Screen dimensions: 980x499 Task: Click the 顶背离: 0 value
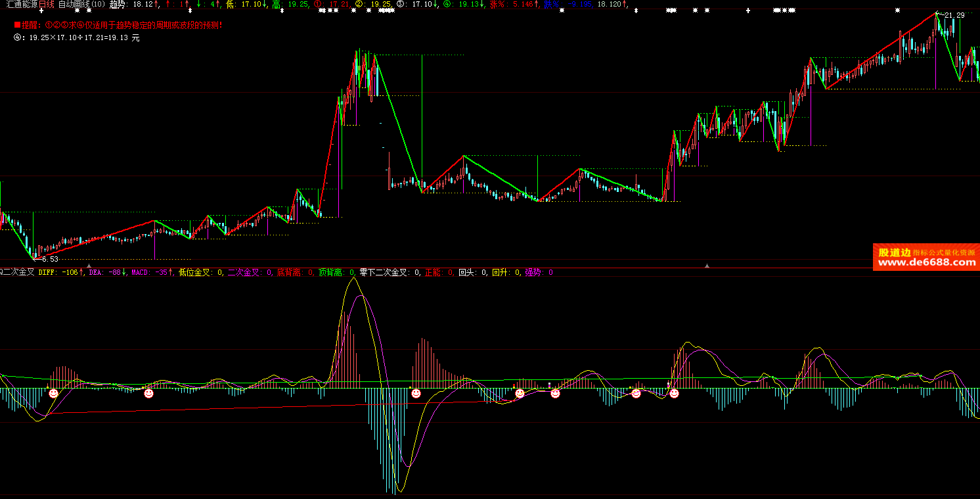[x=337, y=272]
